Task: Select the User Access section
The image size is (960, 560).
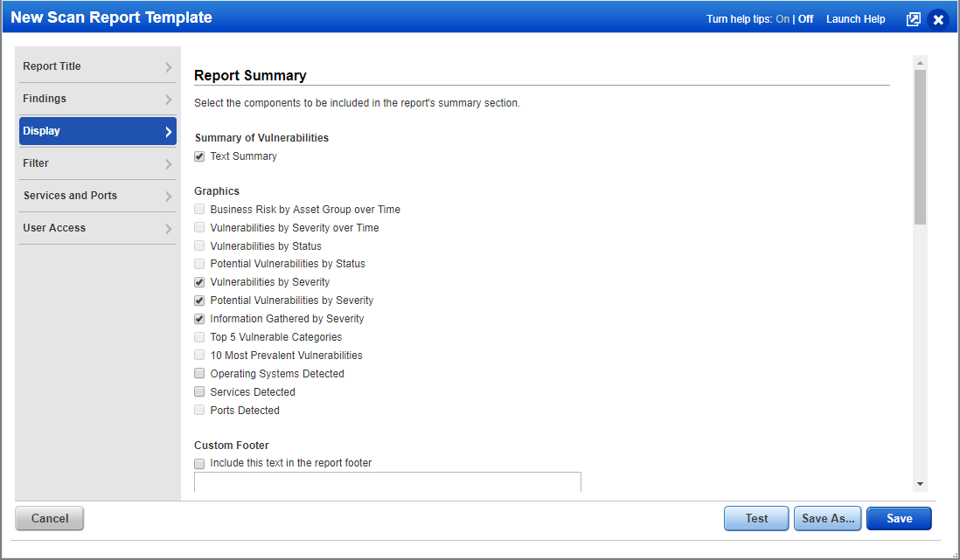Action: click(97, 228)
